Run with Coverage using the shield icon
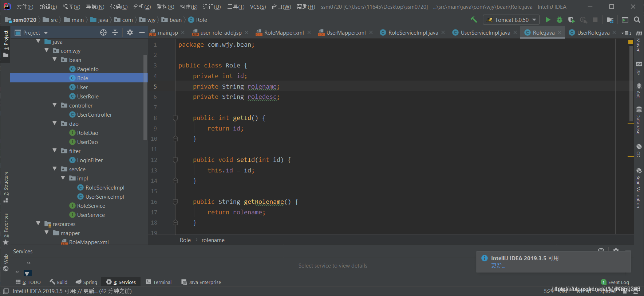This screenshot has height=296, width=644. click(x=571, y=20)
